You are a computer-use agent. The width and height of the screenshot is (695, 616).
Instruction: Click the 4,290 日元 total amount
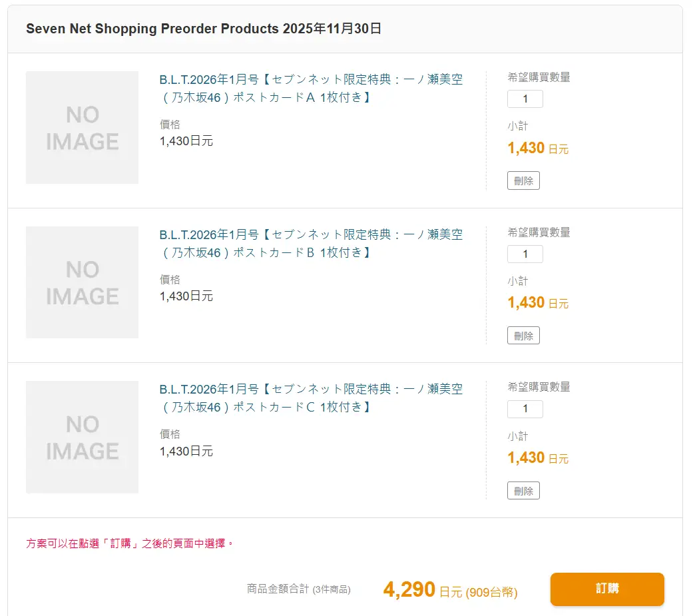tap(422, 590)
